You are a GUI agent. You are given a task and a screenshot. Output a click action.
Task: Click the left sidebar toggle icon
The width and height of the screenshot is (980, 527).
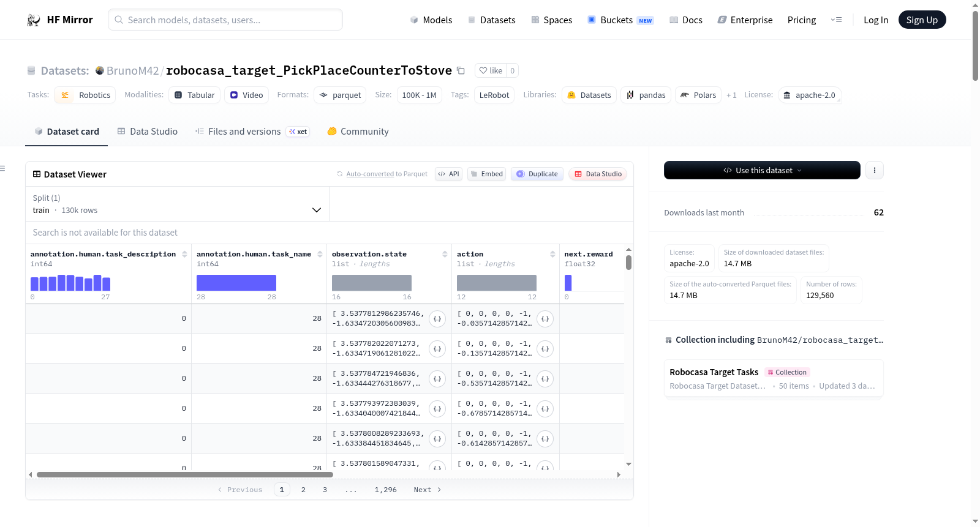coord(3,168)
